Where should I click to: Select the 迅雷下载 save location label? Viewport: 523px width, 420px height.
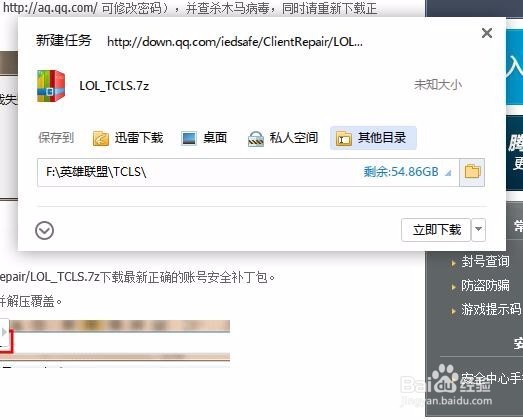pyautogui.click(x=139, y=138)
